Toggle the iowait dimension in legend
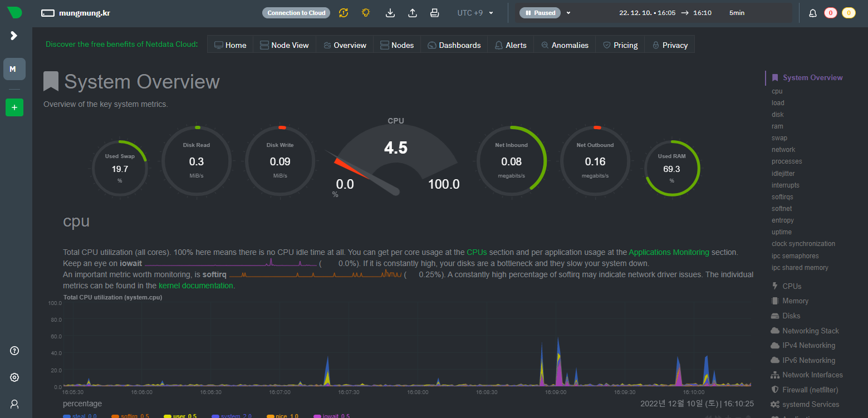Screen dimensions: 868x418 tap(332, 416)
